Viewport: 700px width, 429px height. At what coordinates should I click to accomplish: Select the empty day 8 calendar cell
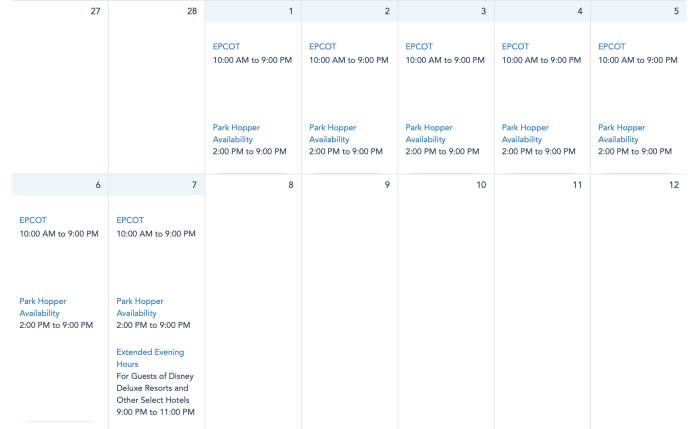pos(253,300)
